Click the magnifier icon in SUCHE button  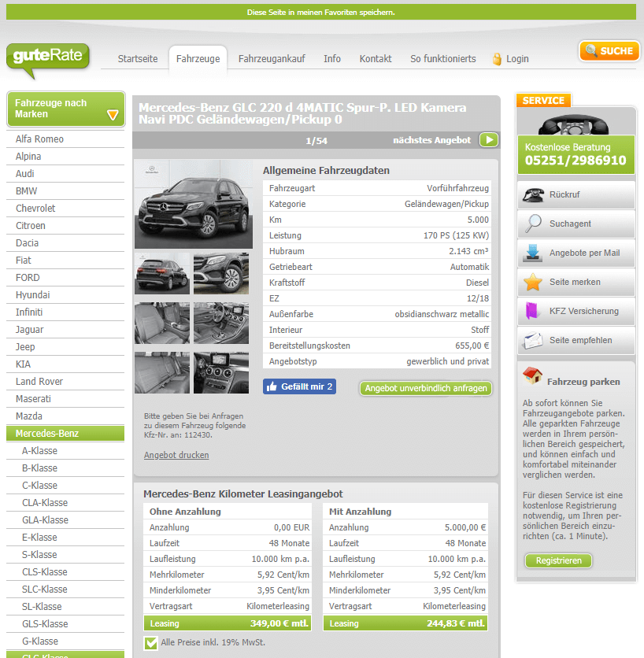point(591,50)
